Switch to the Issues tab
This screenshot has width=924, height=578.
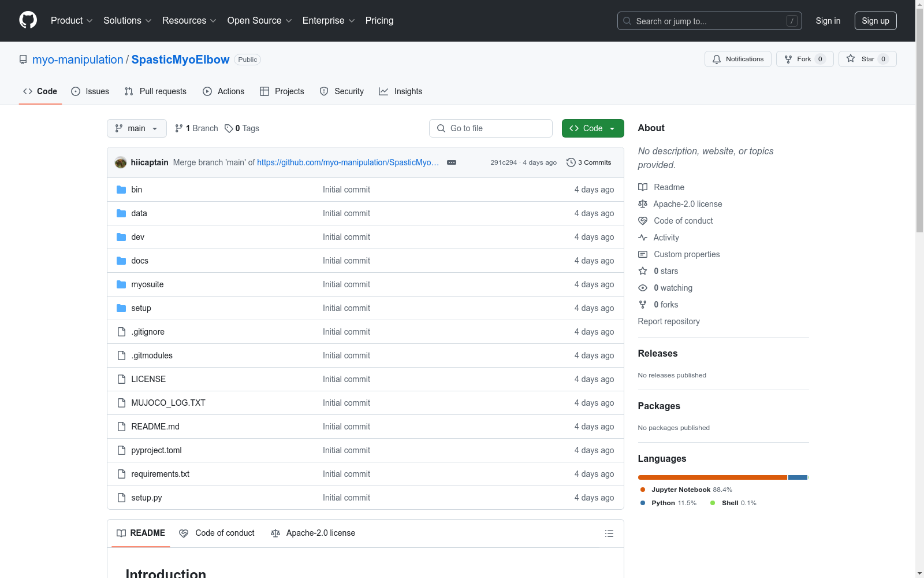tap(90, 91)
